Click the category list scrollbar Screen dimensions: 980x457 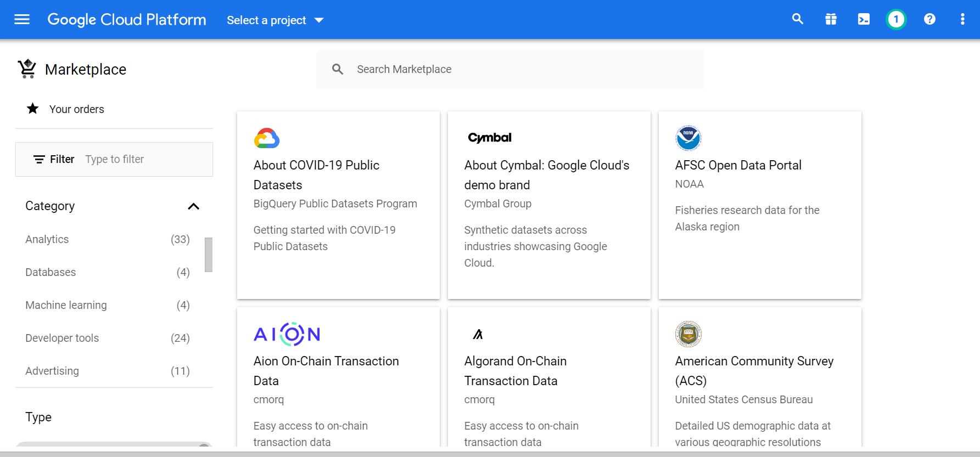tap(209, 255)
